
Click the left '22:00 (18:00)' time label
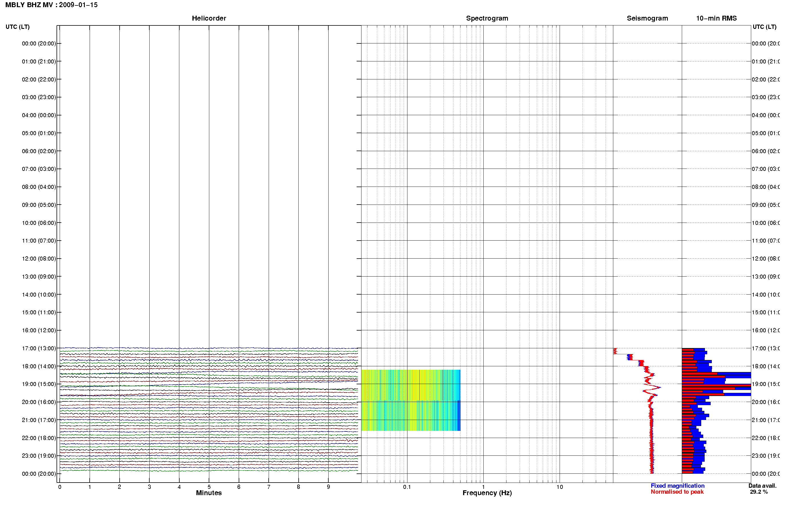[x=39, y=438]
